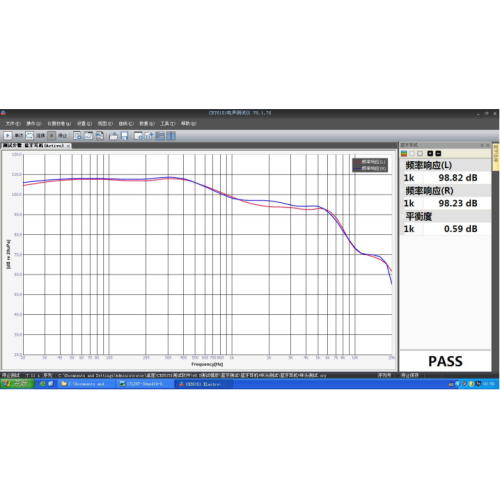The image size is (500, 500).
Task: Open file with the folder arrow icon
Action: coord(113,136)
